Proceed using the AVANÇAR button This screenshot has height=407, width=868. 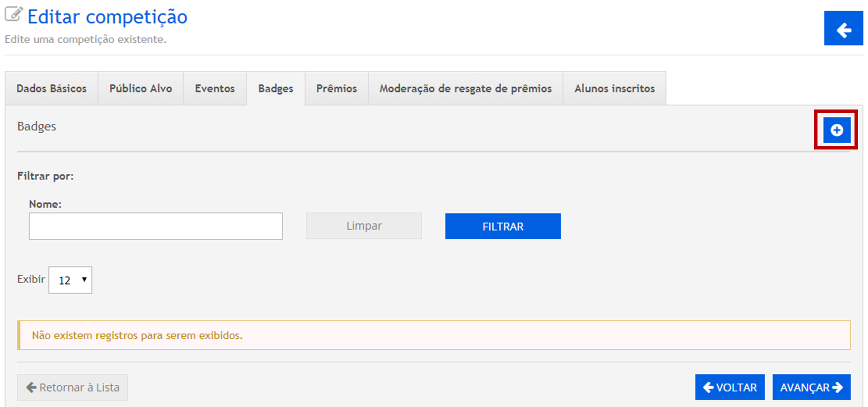[x=811, y=387]
